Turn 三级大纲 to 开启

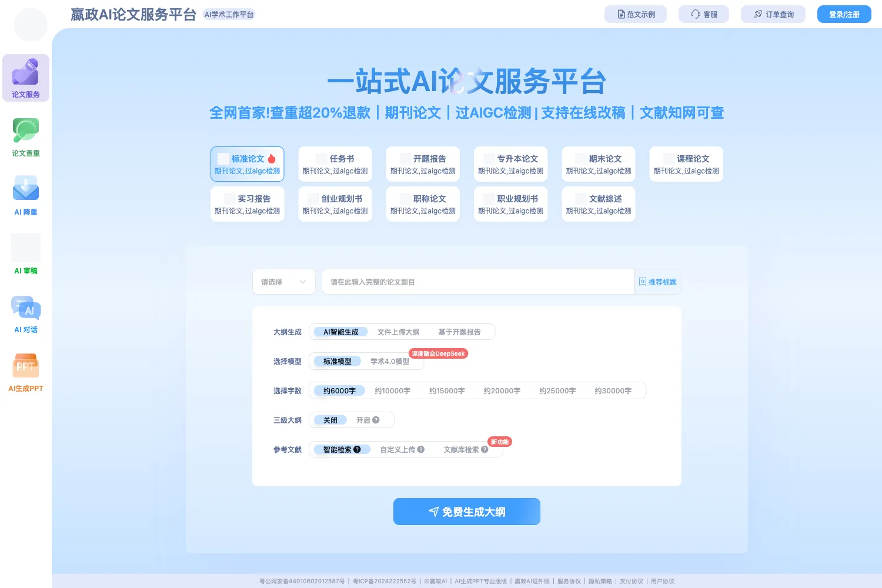click(x=363, y=420)
